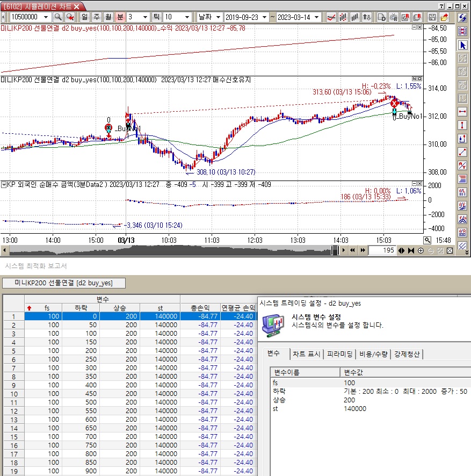Open the 강제청산 tab
This screenshot has width=471, height=476.
[408, 354]
